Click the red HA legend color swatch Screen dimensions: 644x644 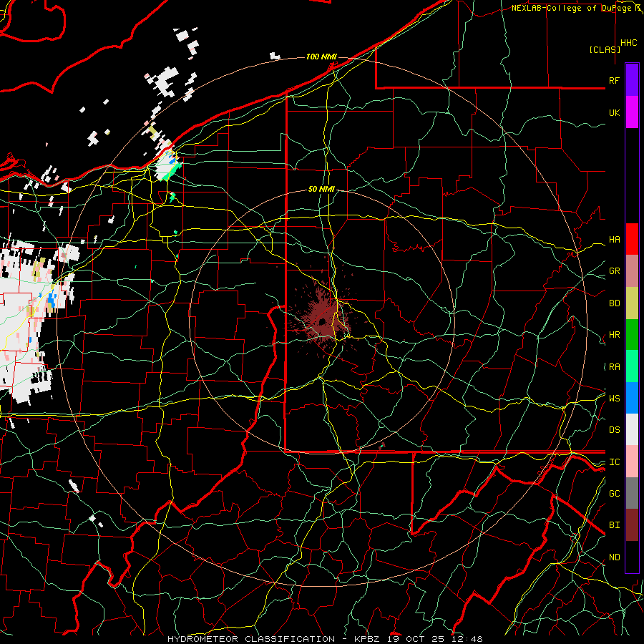coord(632,239)
